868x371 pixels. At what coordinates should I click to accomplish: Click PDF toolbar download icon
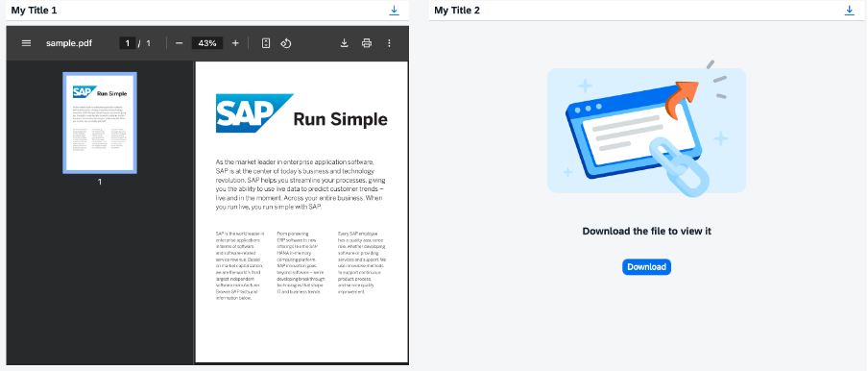[x=345, y=43]
